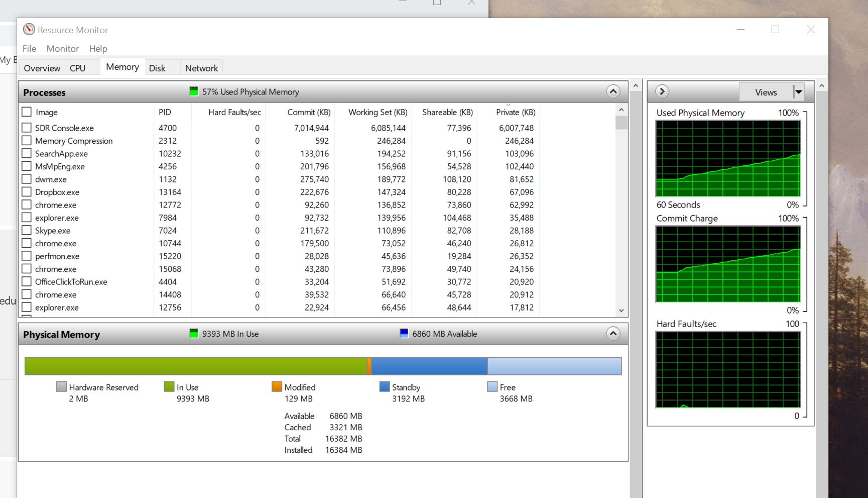Click the Standby blue legend square
Image resolution: width=868 pixels, height=498 pixels.
click(385, 387)
